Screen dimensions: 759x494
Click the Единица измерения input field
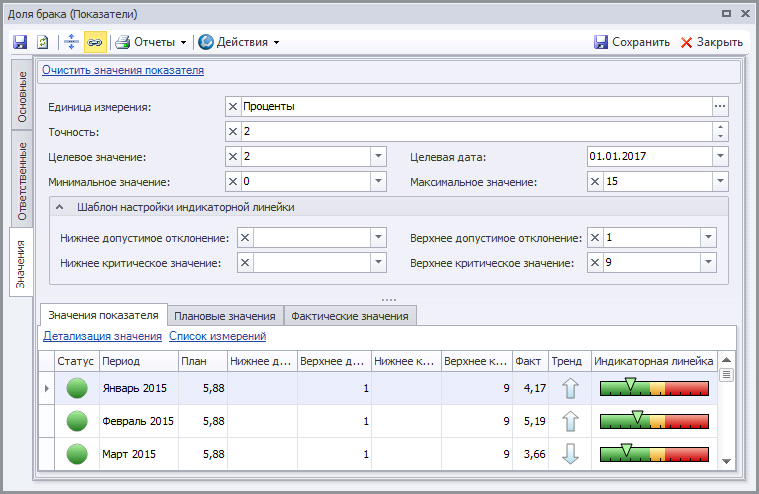476,106
